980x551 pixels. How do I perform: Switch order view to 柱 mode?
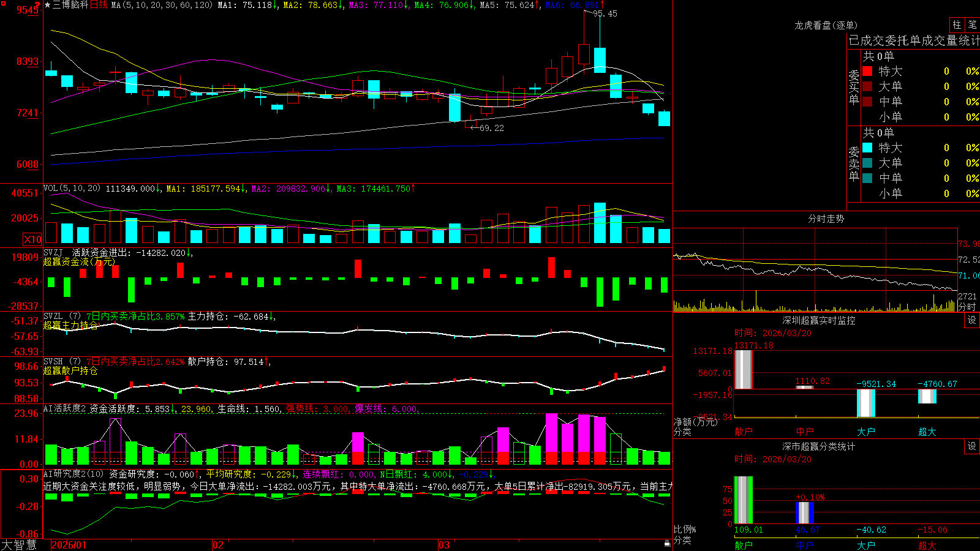click(x=957, y=24)
